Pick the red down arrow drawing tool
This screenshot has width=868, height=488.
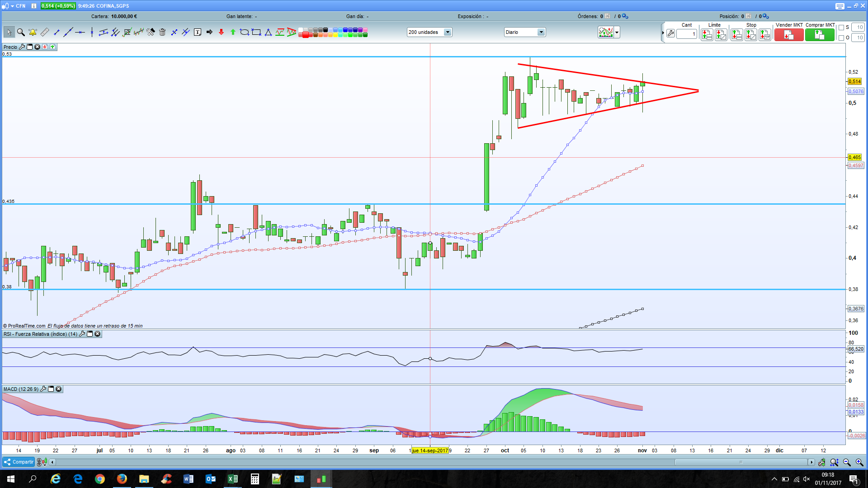(221, 33)
